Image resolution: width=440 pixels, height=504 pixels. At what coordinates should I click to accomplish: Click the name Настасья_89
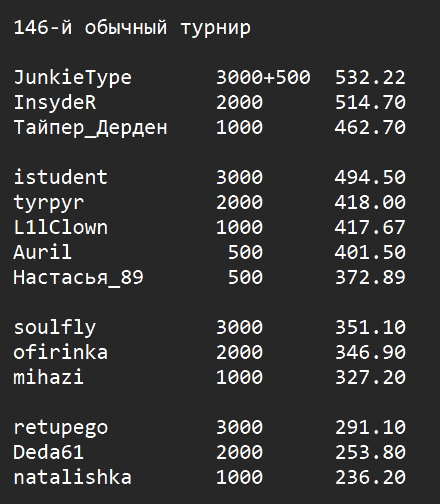(78, 277)
